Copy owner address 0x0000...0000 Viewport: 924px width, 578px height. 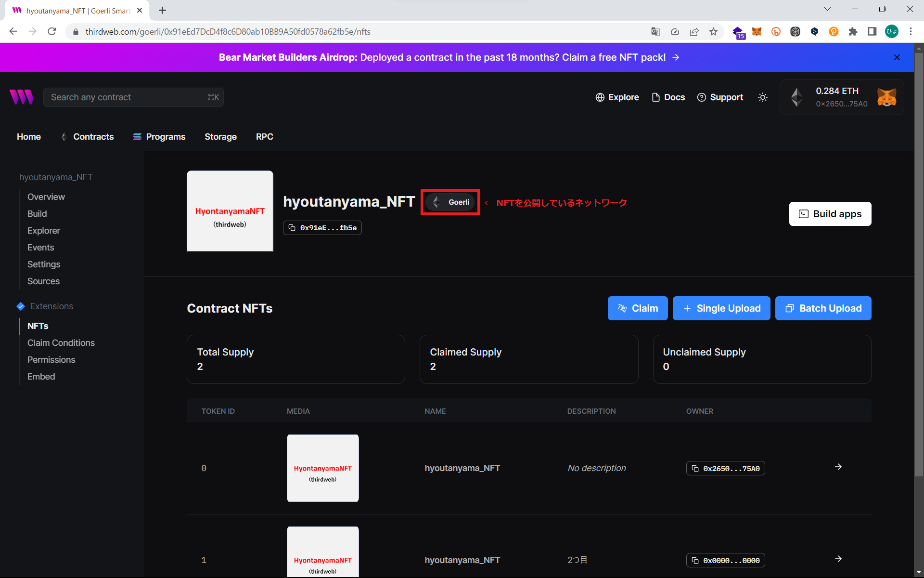click(x=725, y=560)
